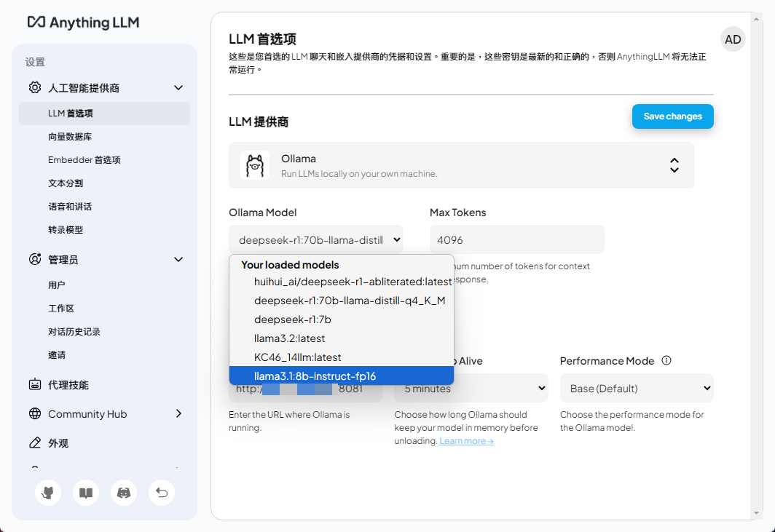This screenshot has height=532, width=775.
Task: Expand the Community Hub chevron
Action: coord(178,413)
